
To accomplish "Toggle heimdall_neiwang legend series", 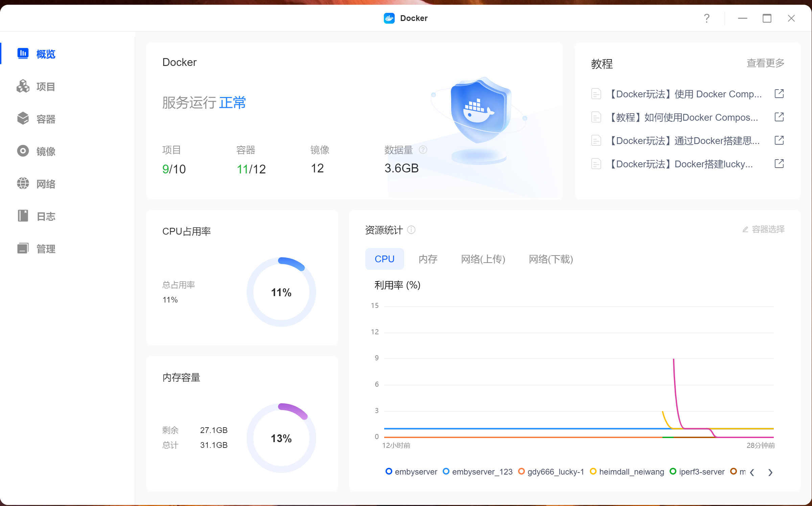I will (627, 472).
